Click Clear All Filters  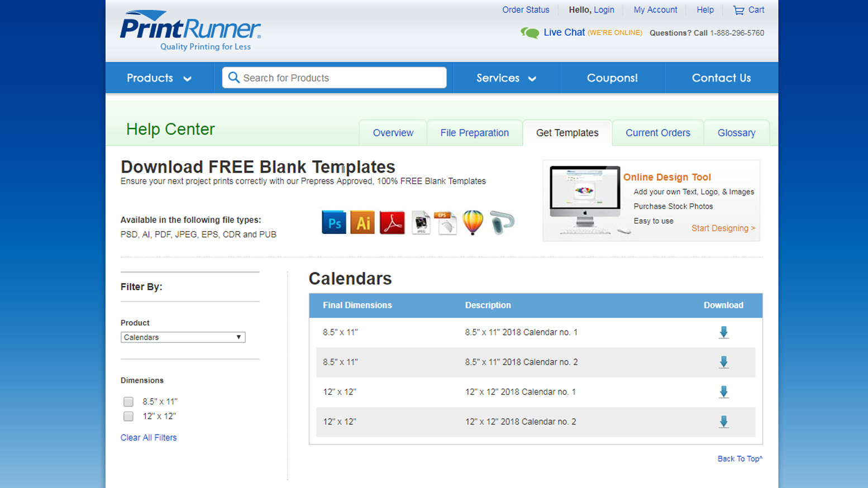(x=149, y=438)
